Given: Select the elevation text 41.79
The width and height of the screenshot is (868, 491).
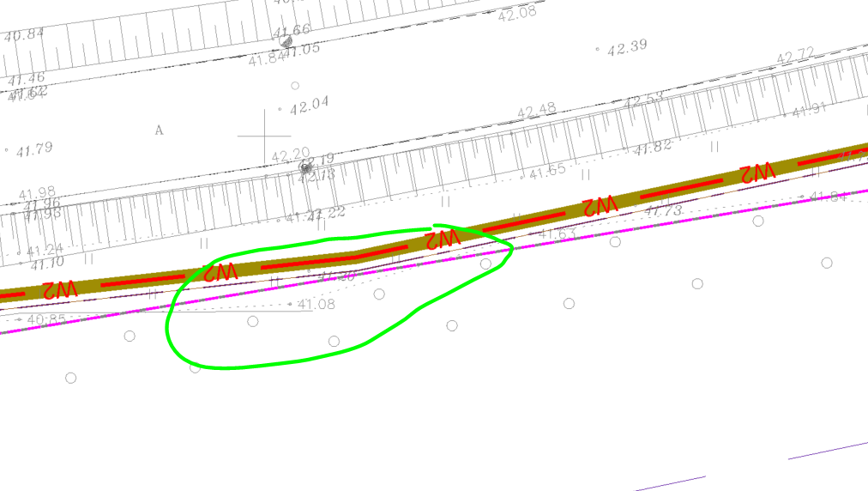Looking at the screenshot, I should (x=33, y=149).
